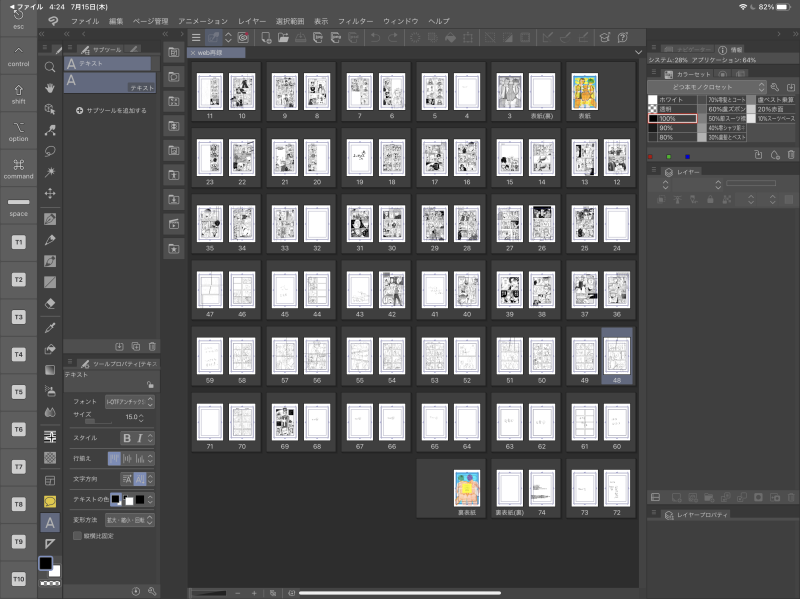Open the フィルター menu
800x599 pixels.
tap(356, 21)
